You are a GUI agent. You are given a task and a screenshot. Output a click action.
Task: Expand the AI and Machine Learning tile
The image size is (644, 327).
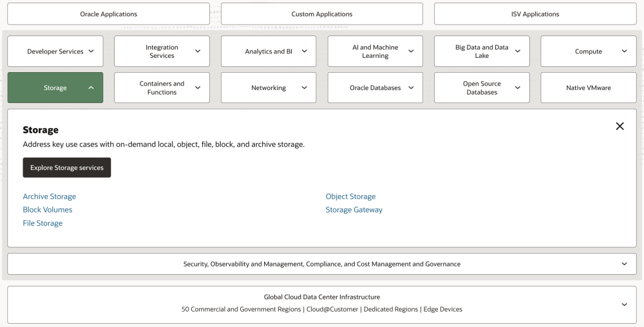375,51
